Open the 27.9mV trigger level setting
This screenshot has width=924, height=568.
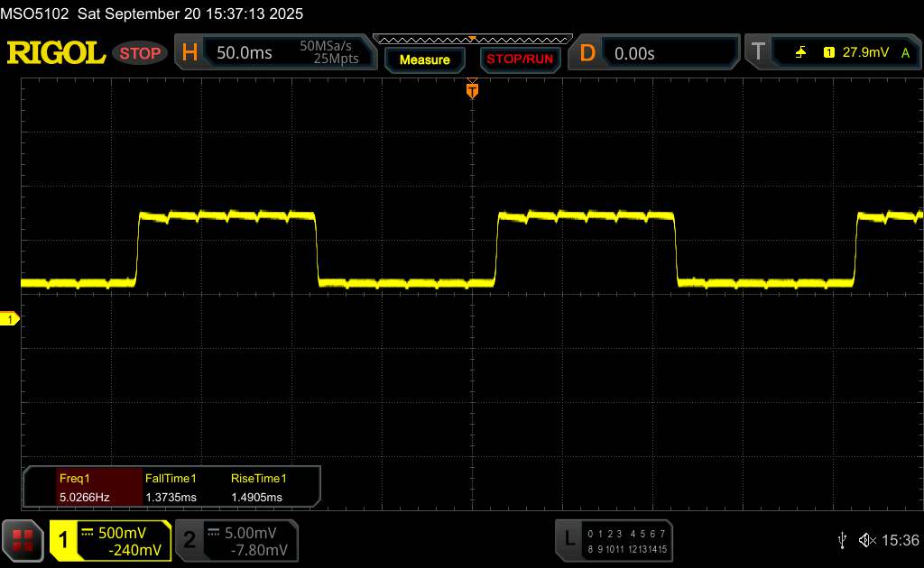click(865, 53)
